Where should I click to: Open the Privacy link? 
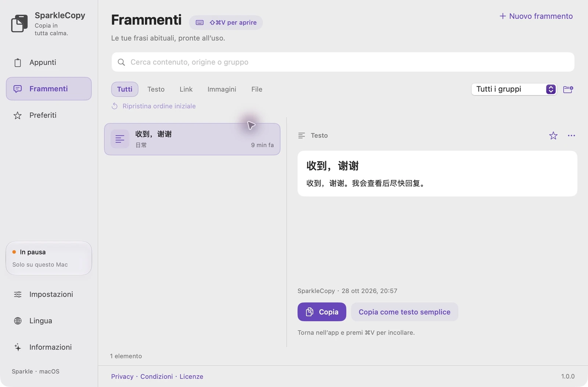tap(122, 376)
